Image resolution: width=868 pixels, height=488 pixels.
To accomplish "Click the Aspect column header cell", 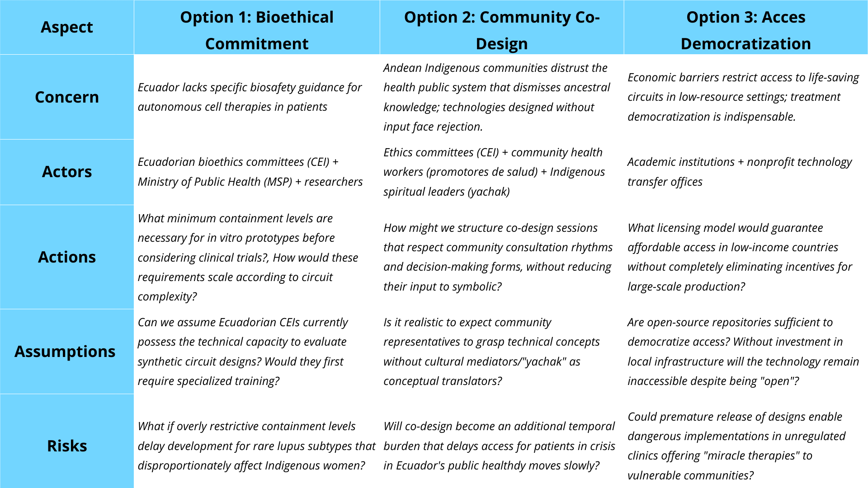I will coord(67,27).
